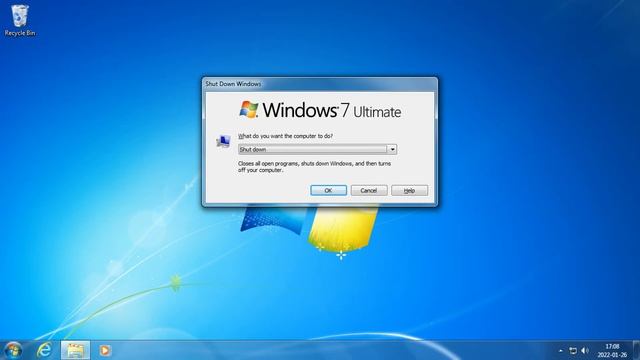Open the volume speaker tray icon
Viewport: 640px width, 360px height.
coord(585,351)
